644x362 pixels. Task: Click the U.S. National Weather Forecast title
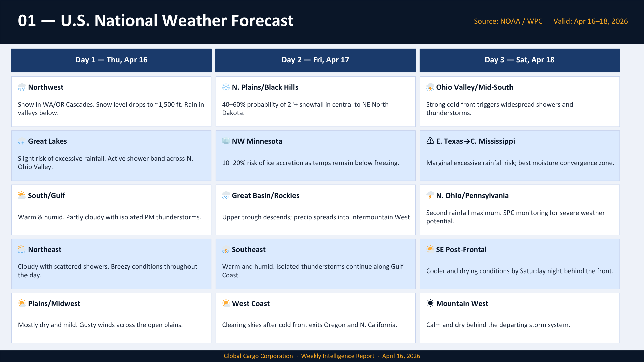pyautogui.click(x=177, y=21)
